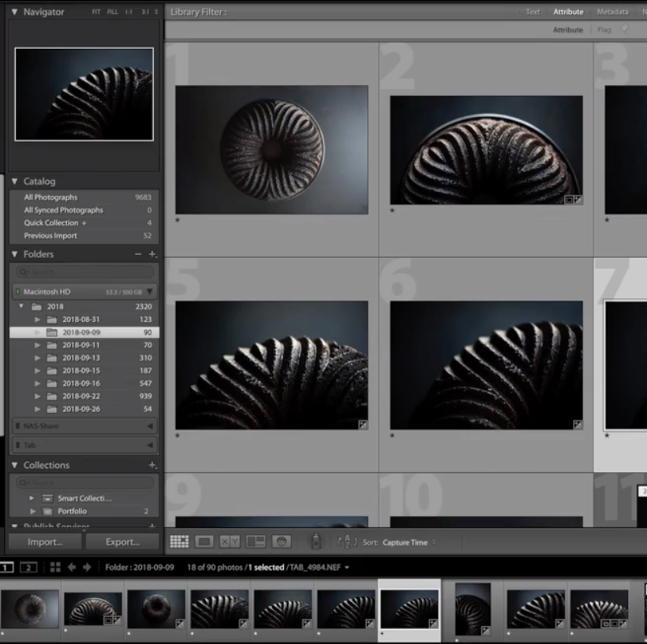
Task: Select grid photo 5 thumbnail
Action: point(271,365)
